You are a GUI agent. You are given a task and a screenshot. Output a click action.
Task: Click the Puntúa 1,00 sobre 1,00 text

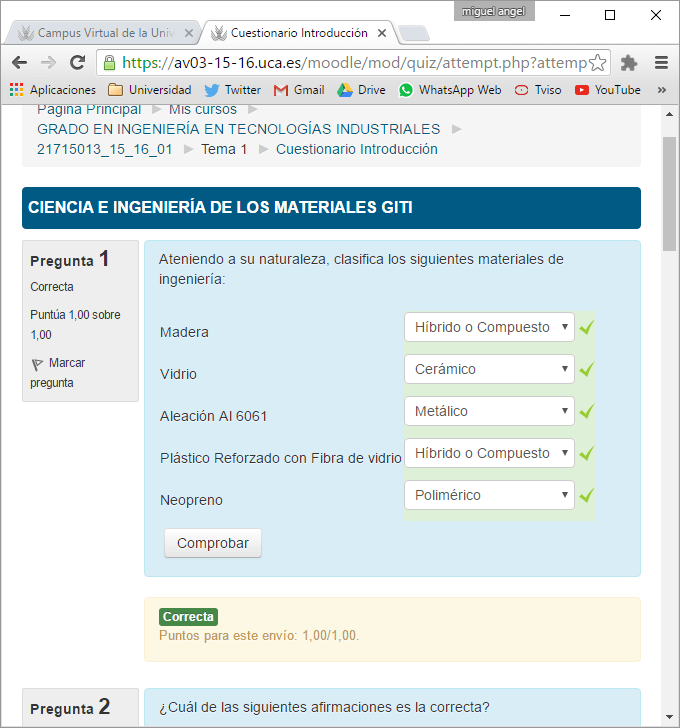click(75, 325)
